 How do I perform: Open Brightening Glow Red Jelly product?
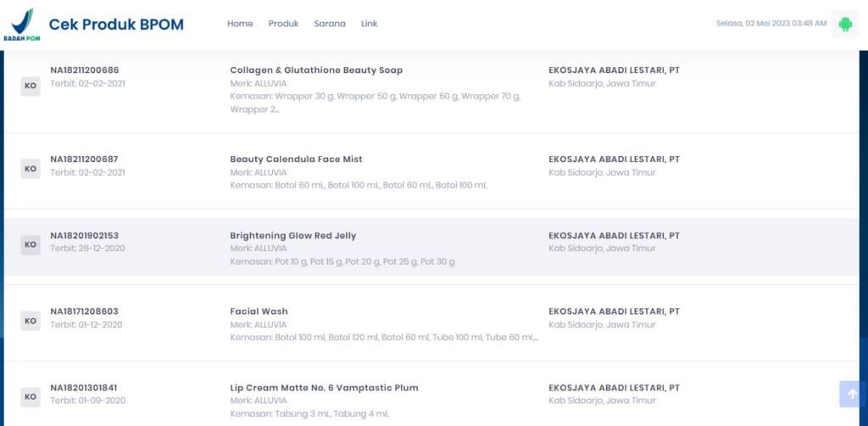coord(292,235)
